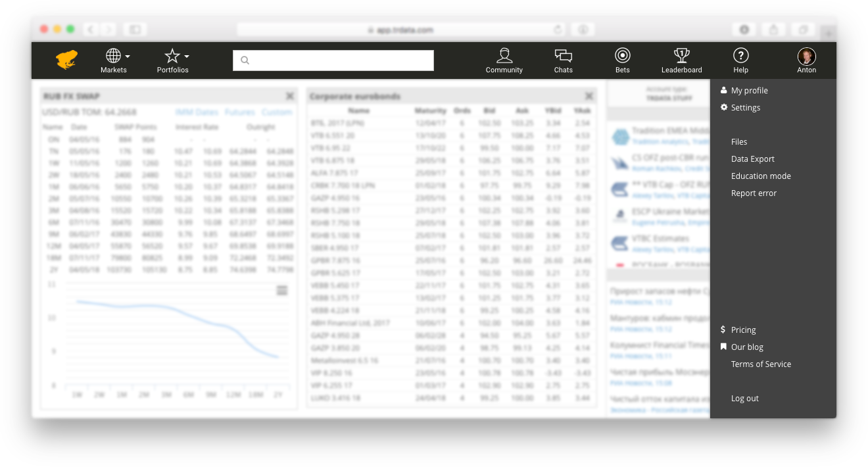Click the Safari share button
868x467 pixels.
(x=774, y=30)
